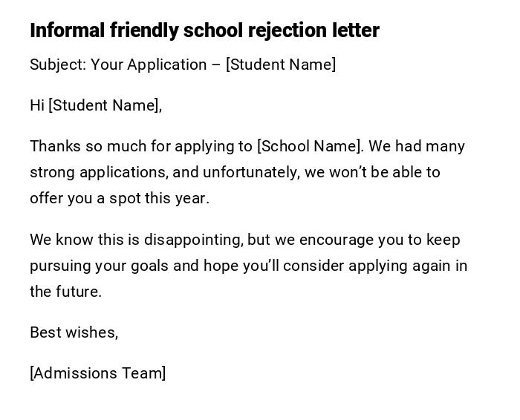Image resolution: width=520 pixels, height=420 pixels.
Task: Click the word 'Subject:' in the subject line
Action: coord(58,65)
